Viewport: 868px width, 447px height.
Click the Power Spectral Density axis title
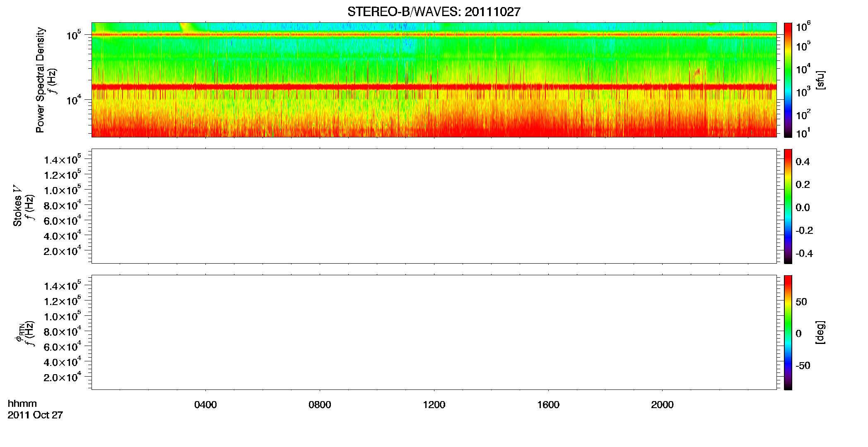tap(40, 80)
